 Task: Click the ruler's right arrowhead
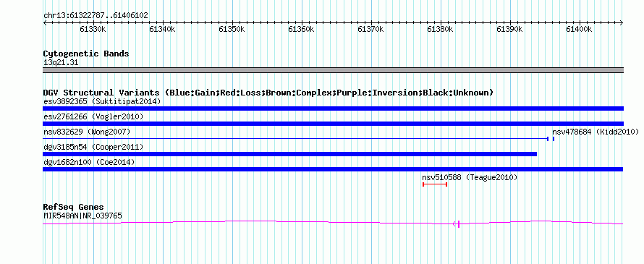coord(622,22)
